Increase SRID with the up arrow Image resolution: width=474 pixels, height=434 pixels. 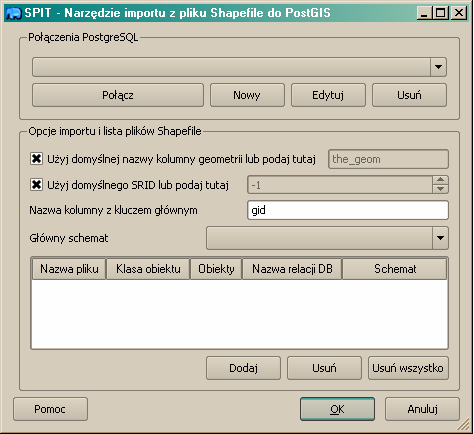coord(440,180)
